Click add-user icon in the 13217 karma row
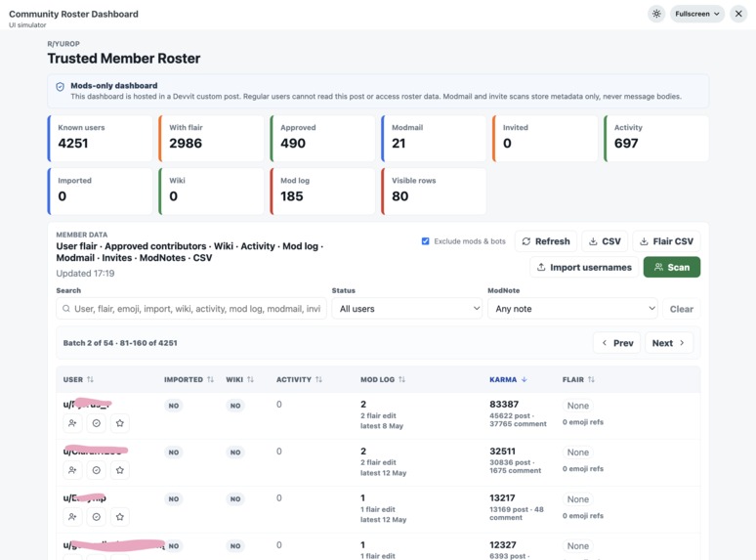Screen dimensions: 756x560 coord(72,517)
